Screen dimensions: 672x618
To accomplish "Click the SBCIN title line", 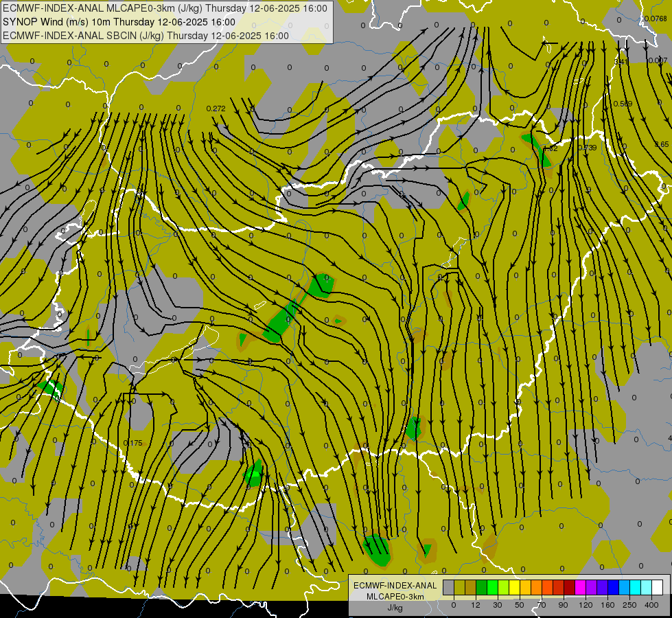I will (x=146, y=36).
